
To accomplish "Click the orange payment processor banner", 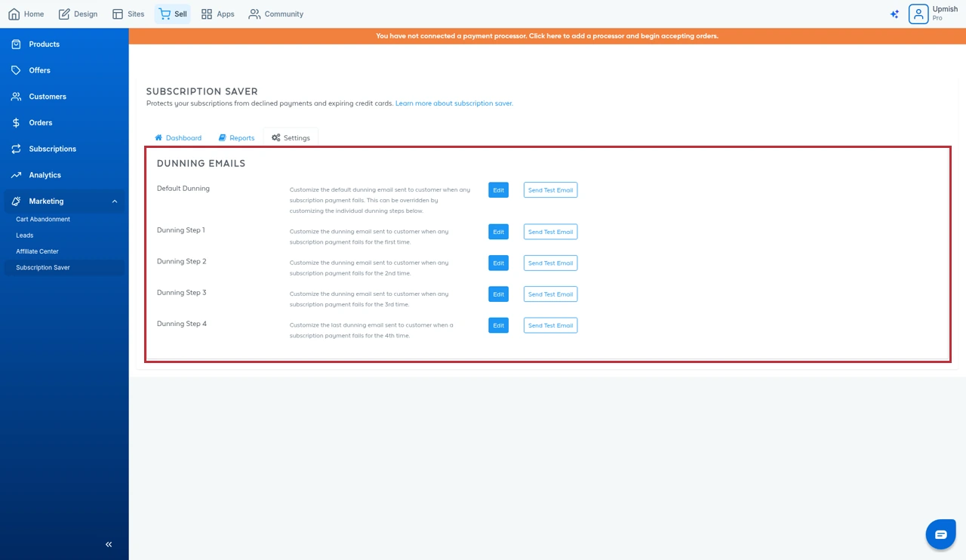I will [x=547, y=36].
